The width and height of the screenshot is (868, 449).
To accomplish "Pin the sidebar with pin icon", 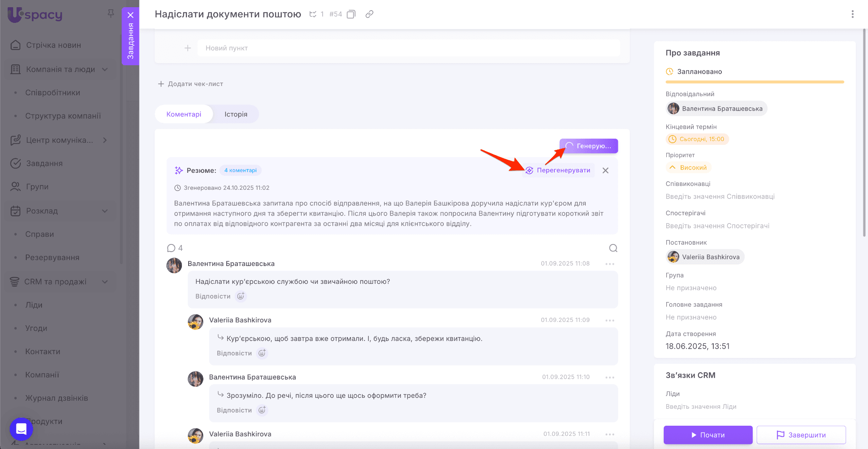I will 111,14.
